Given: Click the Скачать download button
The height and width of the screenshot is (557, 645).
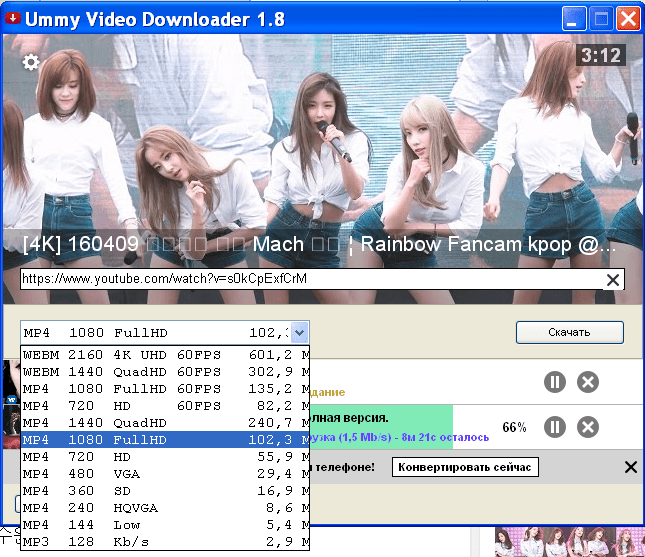Looking at the screenshot, I should coord(570,332).
